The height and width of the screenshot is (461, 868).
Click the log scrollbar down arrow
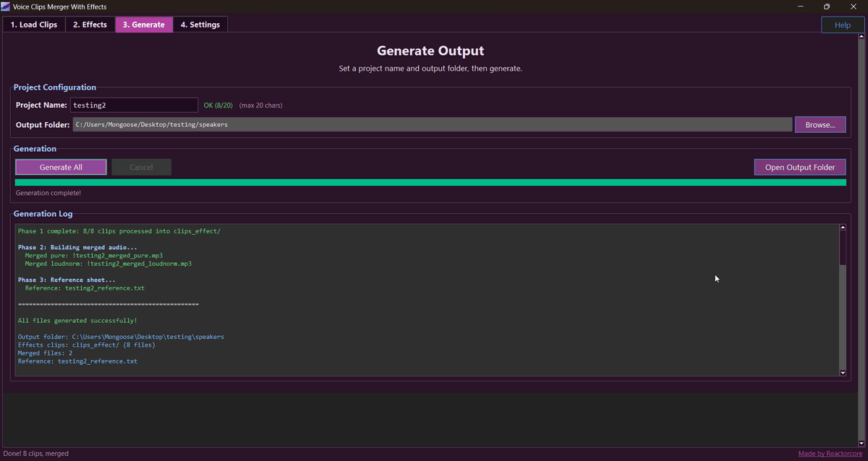point(842,372)
